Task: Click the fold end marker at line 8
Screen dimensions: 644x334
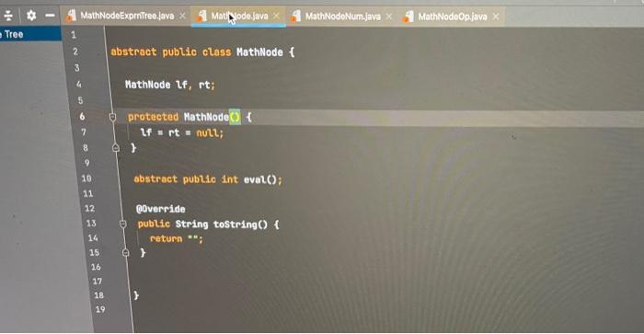Action: pos(116,148)
